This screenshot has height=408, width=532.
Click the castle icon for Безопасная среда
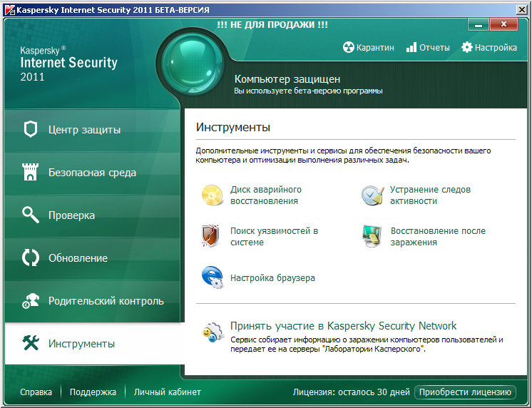(x=30, y=172)
